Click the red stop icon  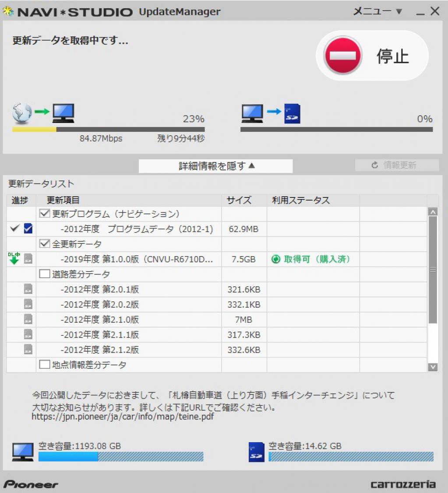[x=343, y=56]
